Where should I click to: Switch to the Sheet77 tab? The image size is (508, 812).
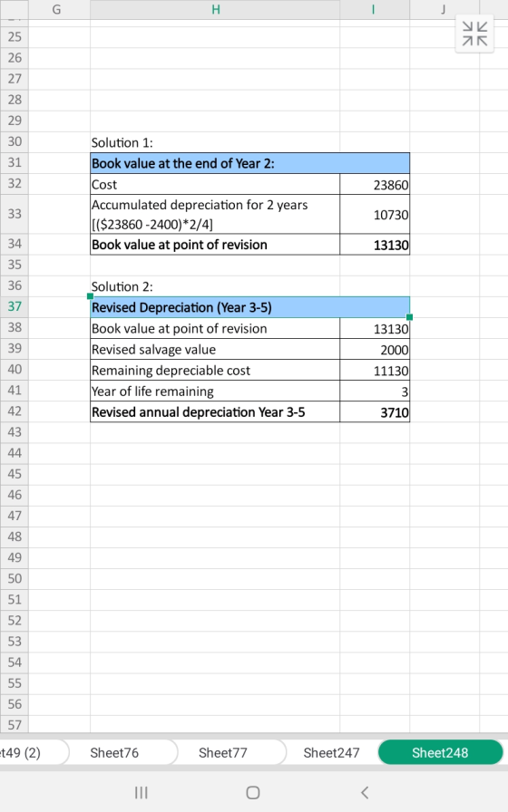[x=223, y=752]
